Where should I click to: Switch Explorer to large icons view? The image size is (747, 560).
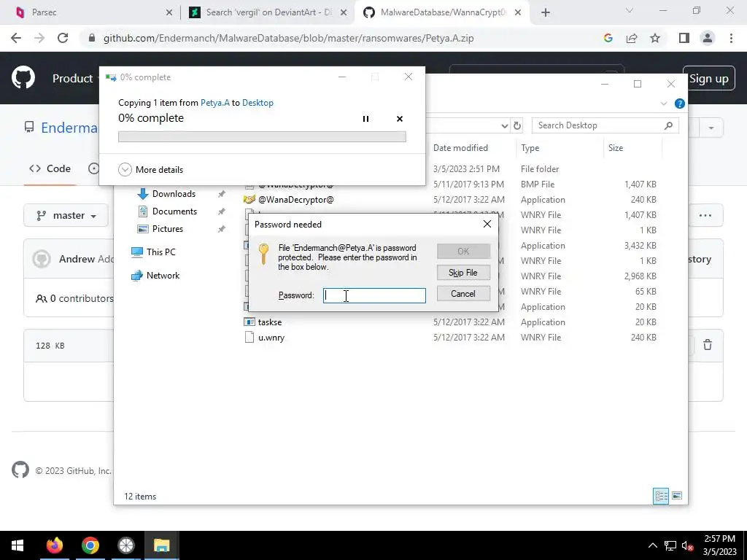(x=676, y=496)
